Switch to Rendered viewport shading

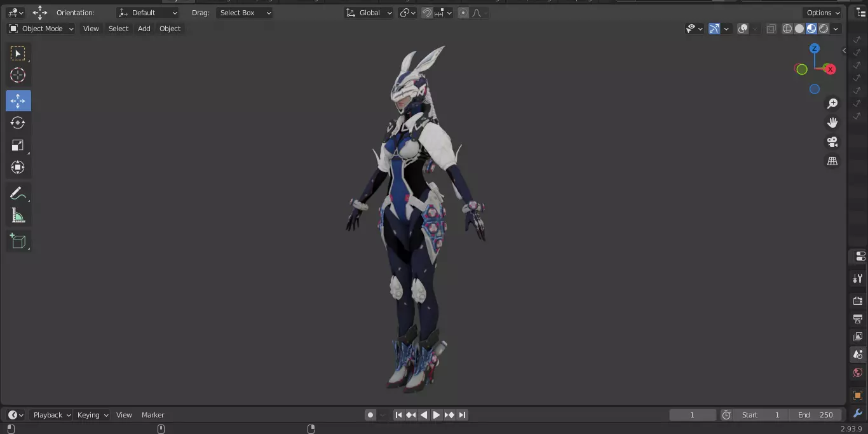coord(824,29)
